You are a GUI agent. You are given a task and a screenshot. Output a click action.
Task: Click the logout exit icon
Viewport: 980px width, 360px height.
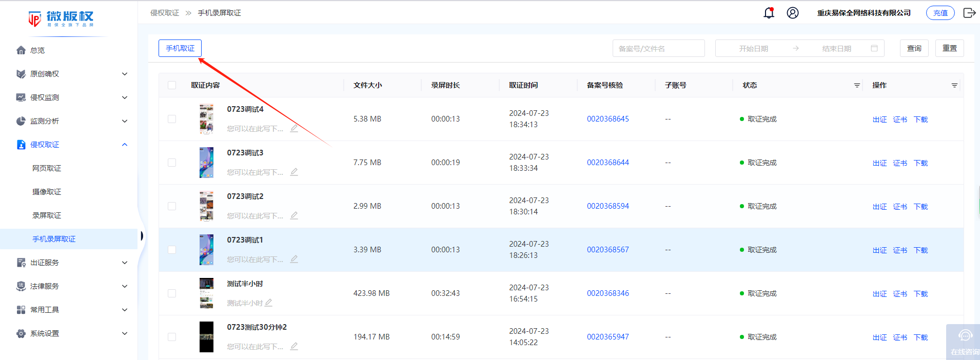point(969,13)
